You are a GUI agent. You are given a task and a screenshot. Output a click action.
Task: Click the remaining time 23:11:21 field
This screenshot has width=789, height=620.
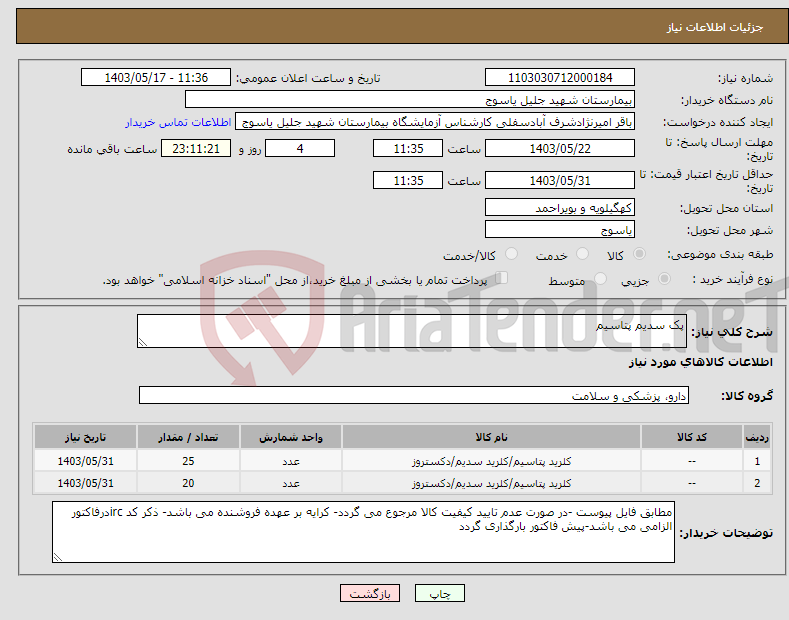tap(196, 148)
